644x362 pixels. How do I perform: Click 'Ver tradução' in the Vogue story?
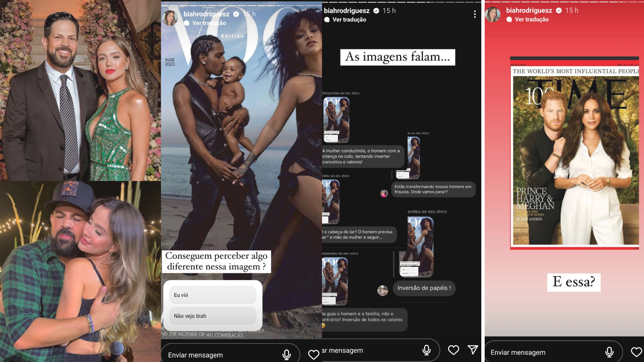tap(209, 23)
